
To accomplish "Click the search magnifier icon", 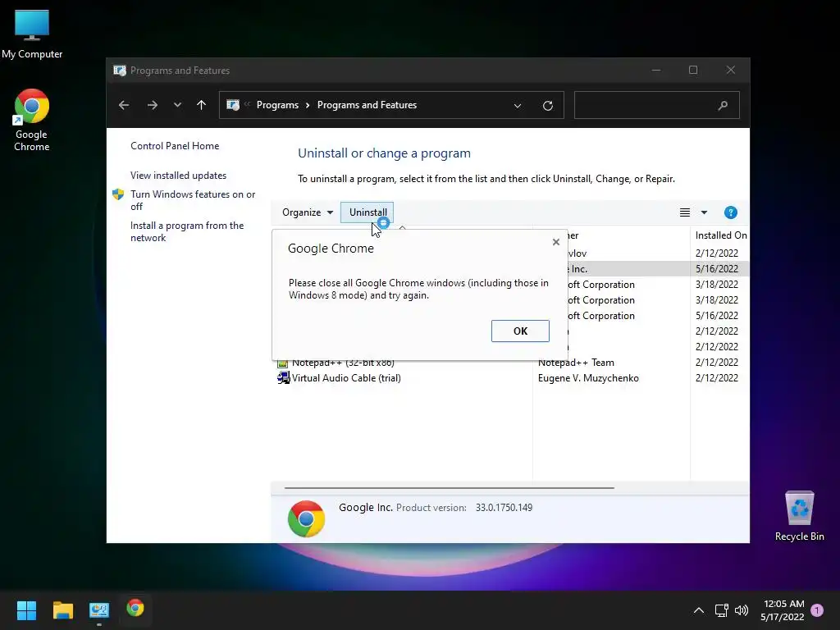I will pos(723,106).
